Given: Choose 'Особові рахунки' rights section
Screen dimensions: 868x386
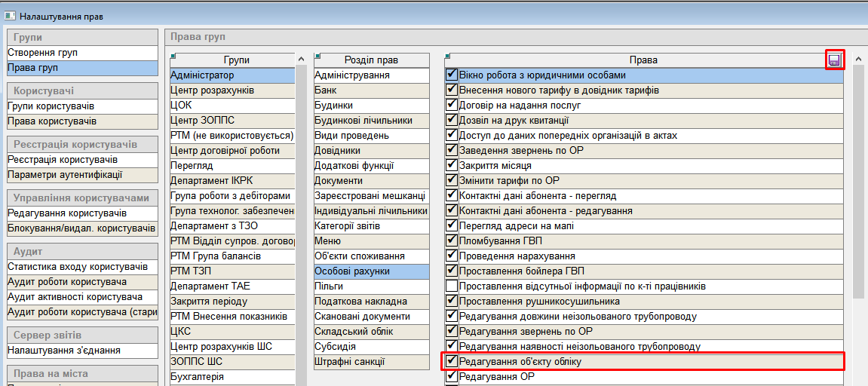Looking at the screenshot, I should pos(351,271).
